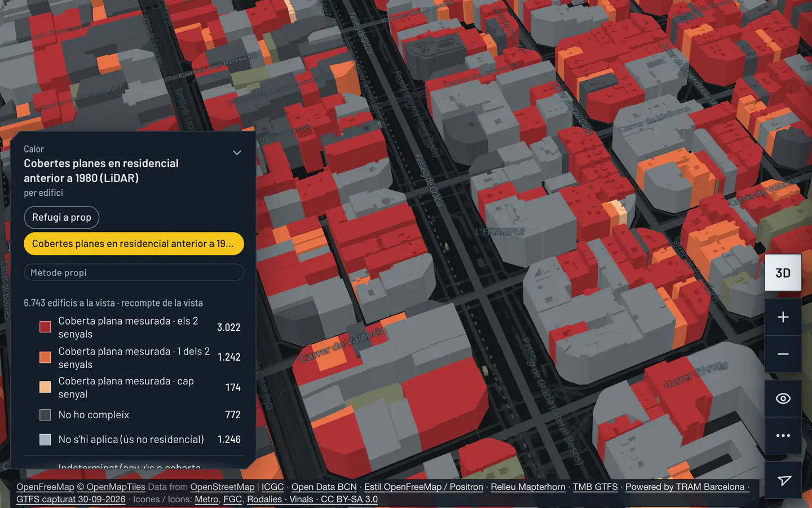Click the 'No ho compleix' legend label
Viewport: 812px width, 508px height.
pos(94,415)
